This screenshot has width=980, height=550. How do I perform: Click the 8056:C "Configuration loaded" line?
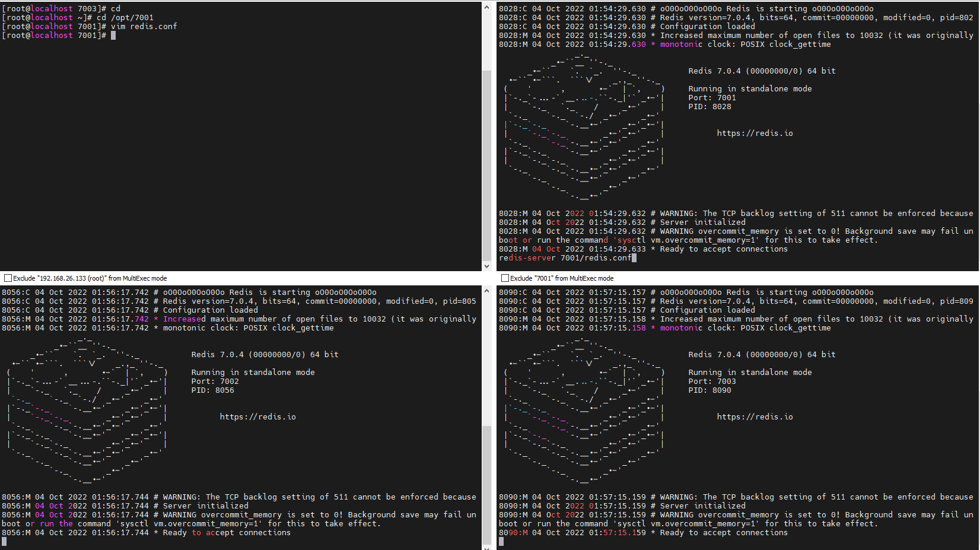[x=129, y=310]
